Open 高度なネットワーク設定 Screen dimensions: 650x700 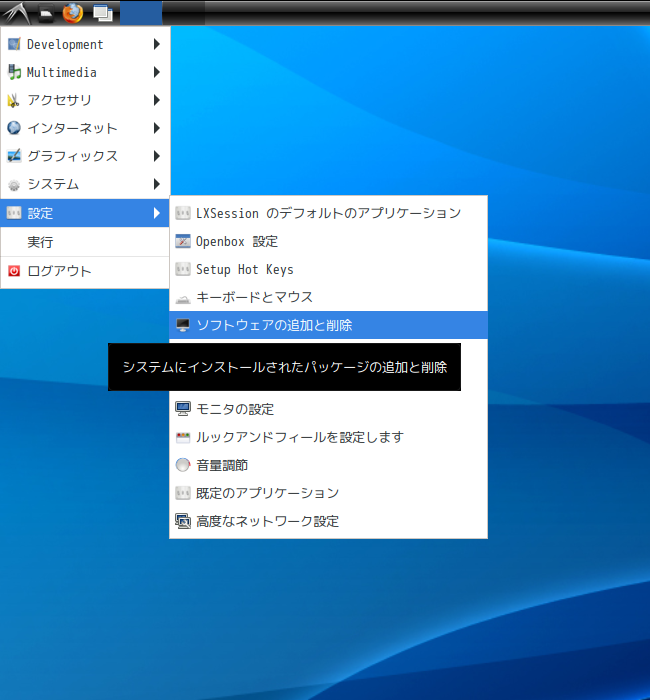[x=329, y=521]
